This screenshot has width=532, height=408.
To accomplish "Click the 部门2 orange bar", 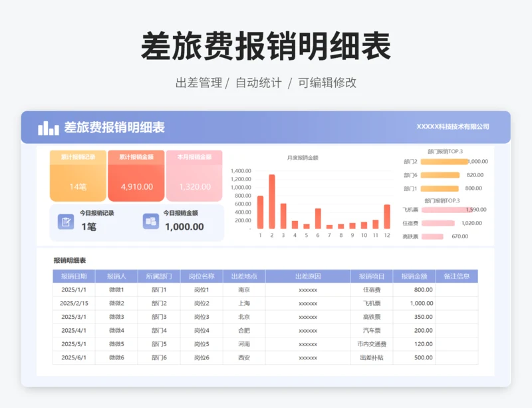I will pyautogui.click(x=444, y=162).
